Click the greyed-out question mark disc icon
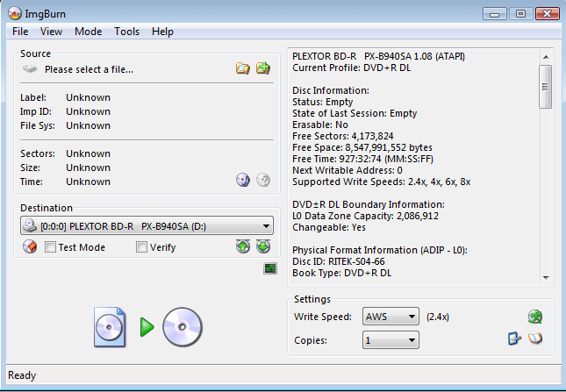The width and height of the screenshot is (566, 392). [263, 180]
